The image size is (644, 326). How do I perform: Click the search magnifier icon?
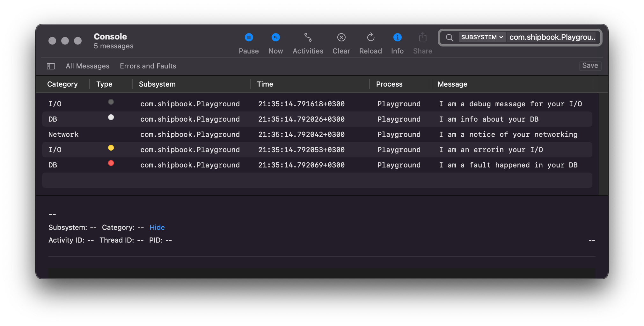449,38
